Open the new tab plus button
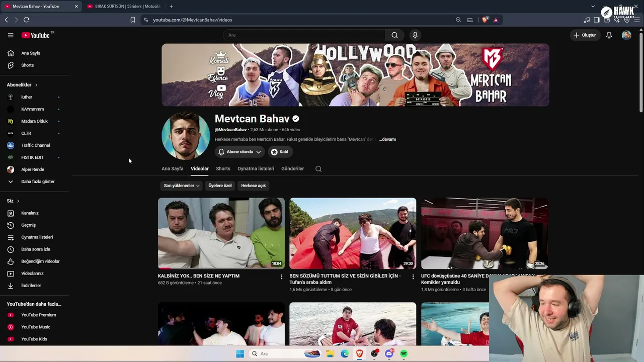 [x=171, y=7]
